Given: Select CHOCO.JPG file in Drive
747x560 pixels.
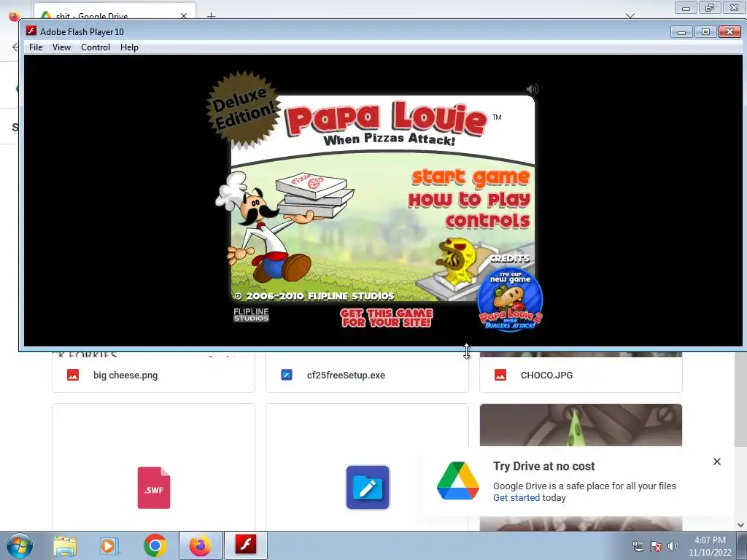Looking at the screenshot, I should [x=581, y=376].
